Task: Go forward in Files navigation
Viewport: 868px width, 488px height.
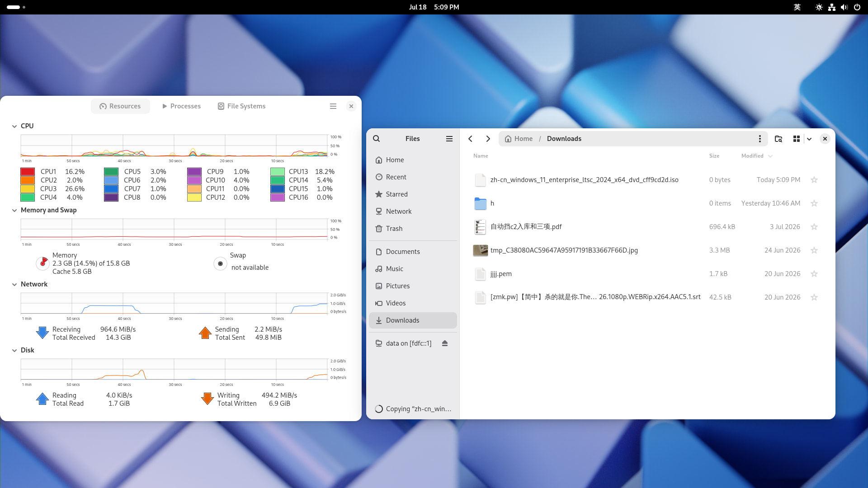Action: pyautogui.click(x=488, y=139)
